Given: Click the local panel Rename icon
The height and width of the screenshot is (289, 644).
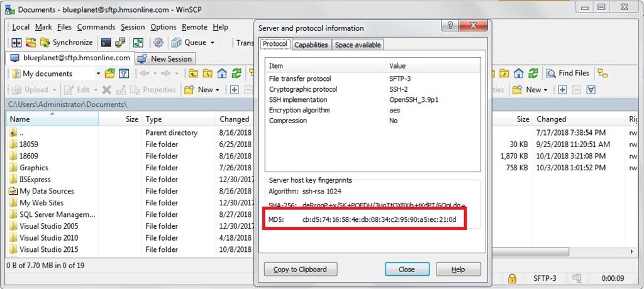Looking at the screenshot, I should click(x=121, y=89).
